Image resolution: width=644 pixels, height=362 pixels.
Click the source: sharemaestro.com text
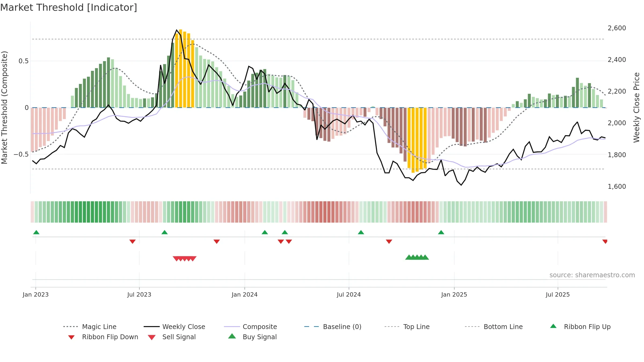pyautogui.click(x=592, y=275)
